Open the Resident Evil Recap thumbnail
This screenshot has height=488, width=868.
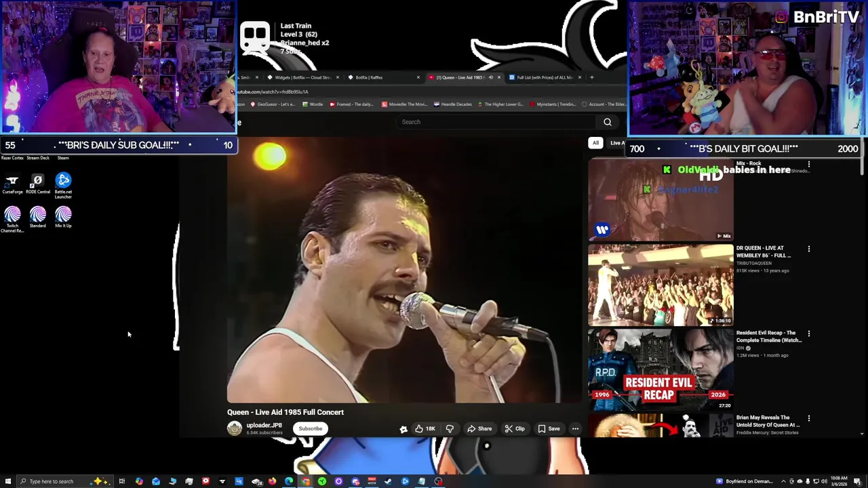[660, 370]
